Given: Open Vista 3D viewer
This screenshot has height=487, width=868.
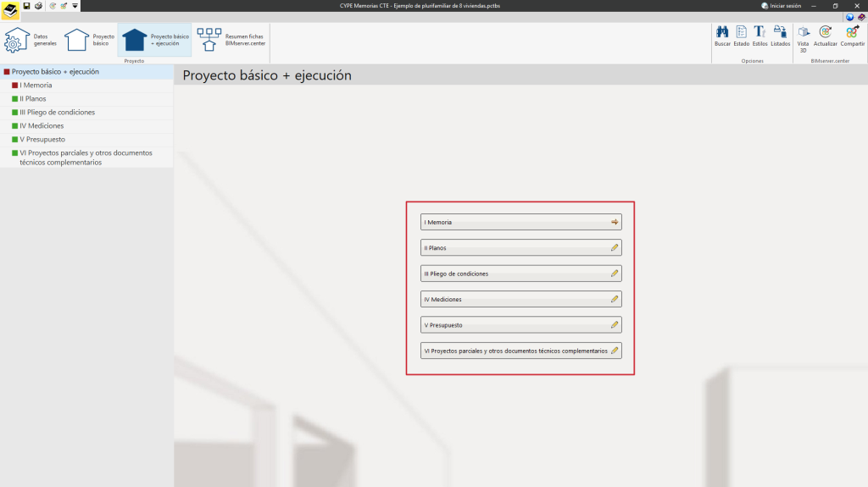Looking at the screenshot, I should (803, 39).
